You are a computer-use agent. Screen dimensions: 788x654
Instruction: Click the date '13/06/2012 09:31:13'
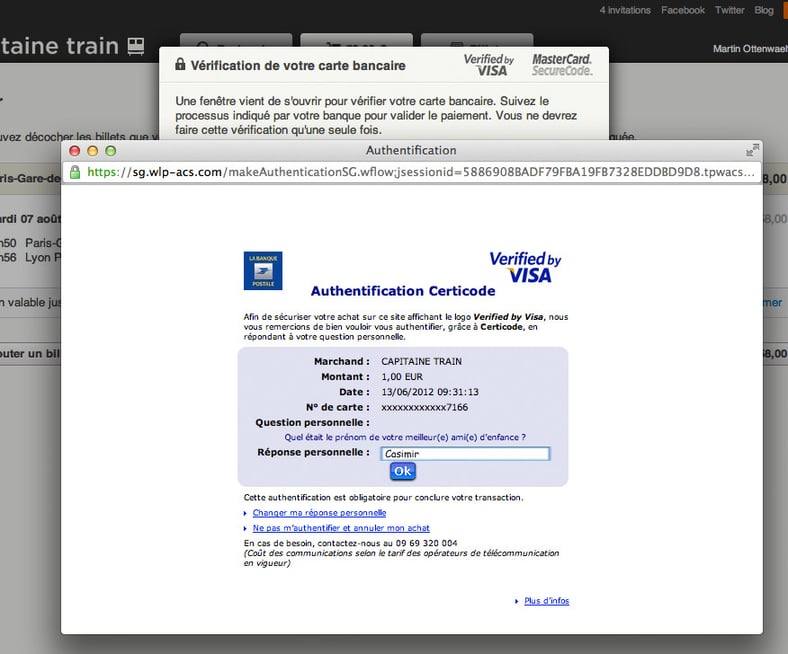pos(430,392)
